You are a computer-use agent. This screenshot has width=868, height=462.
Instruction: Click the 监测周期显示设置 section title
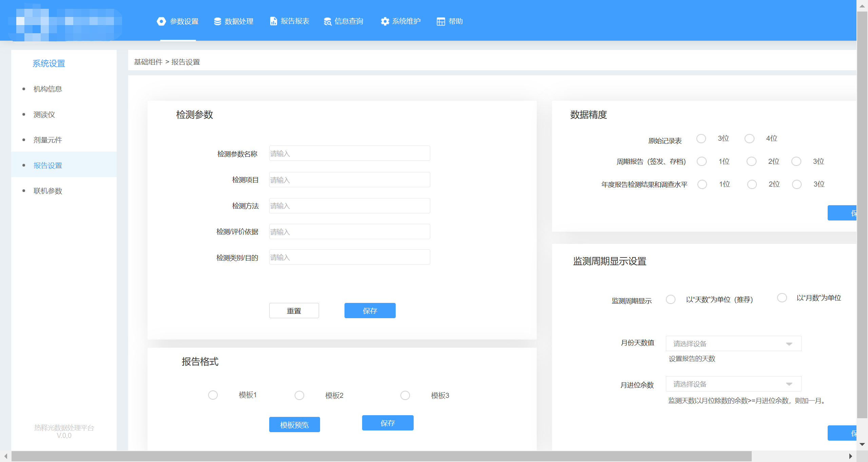point(610,261)
